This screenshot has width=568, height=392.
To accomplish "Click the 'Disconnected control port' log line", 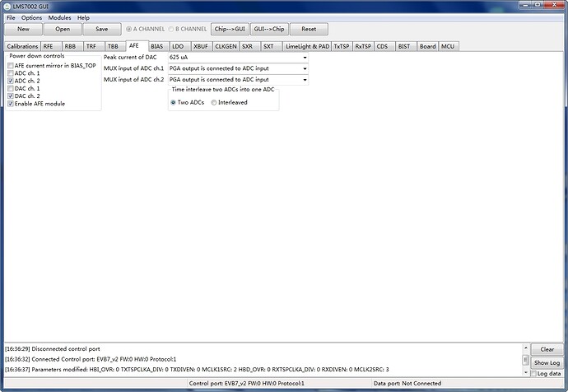I will [x=53, y=349].
